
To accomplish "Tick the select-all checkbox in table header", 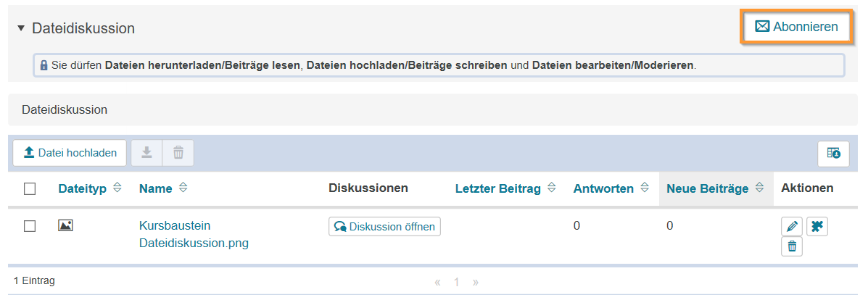I will click(x=30, y=188).
